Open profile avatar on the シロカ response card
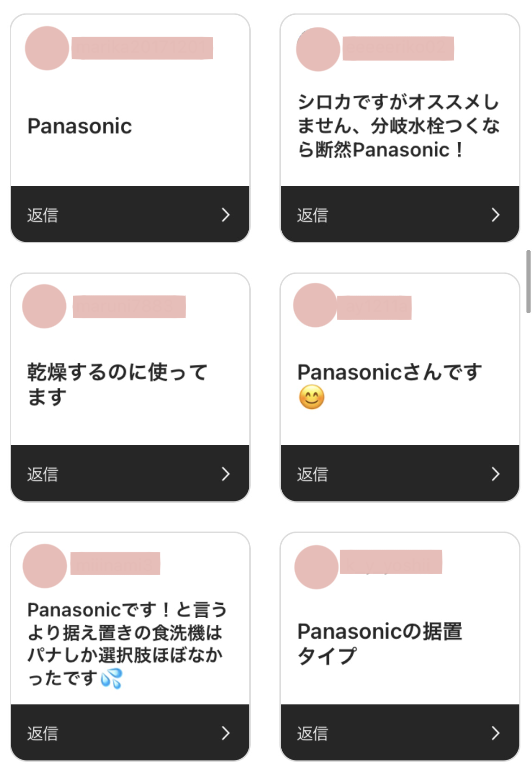Viewport: 532px width, 773px height. pos(318,49)
